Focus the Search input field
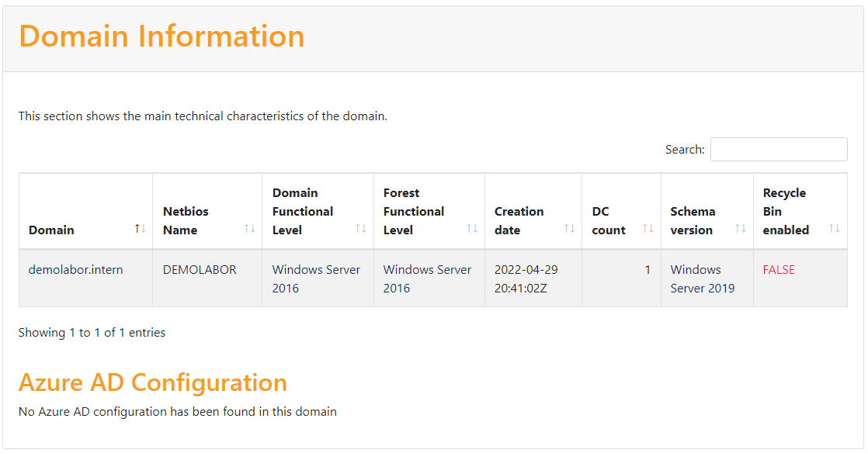Screen dimensions: 868x453 click(779, 150)
